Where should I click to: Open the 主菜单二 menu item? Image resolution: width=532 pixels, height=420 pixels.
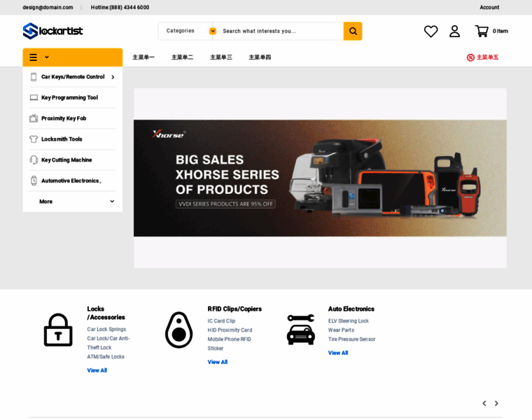[182, 57]
